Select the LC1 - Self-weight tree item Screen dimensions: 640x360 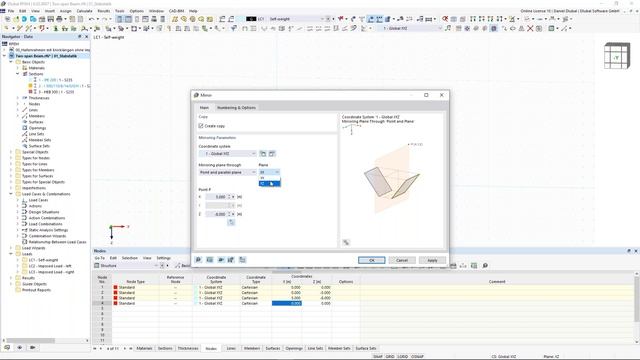click(x=43, y=260)
